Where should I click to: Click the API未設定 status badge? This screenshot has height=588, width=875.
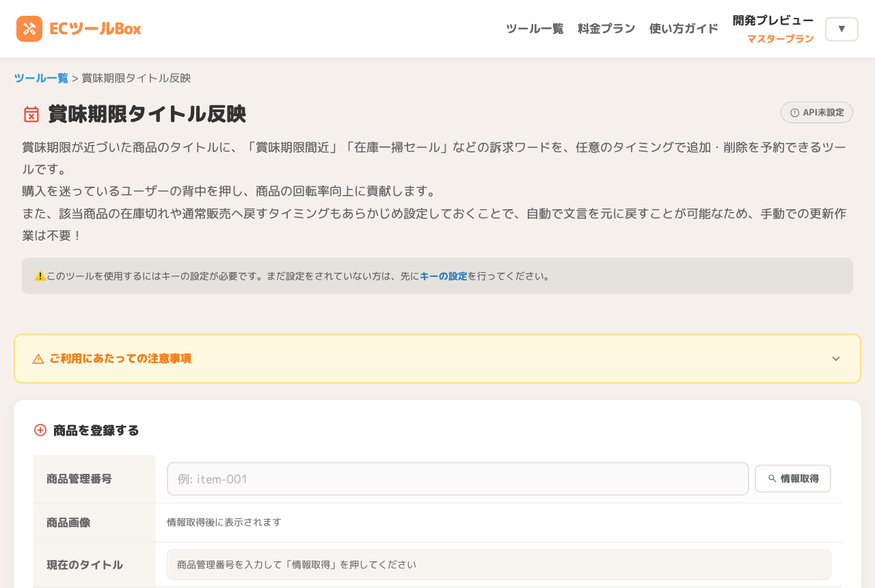[x=817, y=113]
